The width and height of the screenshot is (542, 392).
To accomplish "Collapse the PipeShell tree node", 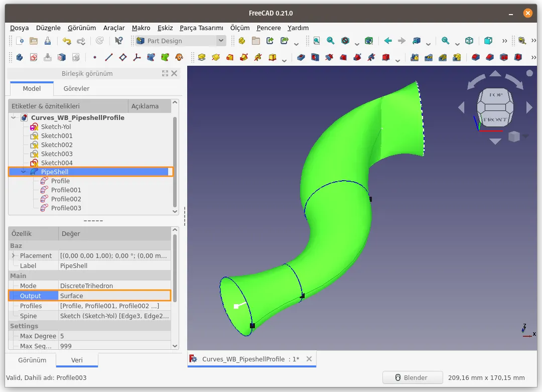I will point(24,172).
